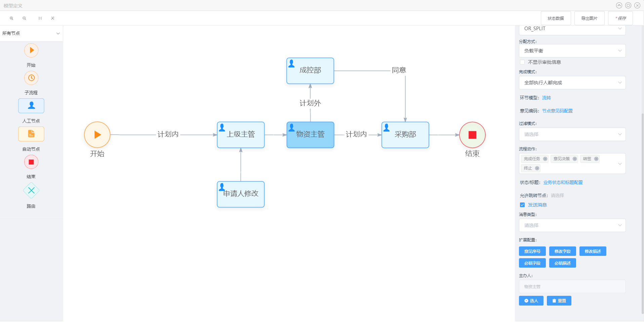Click the 状态数据 button

pyautogui.click(x=556, y=18)
